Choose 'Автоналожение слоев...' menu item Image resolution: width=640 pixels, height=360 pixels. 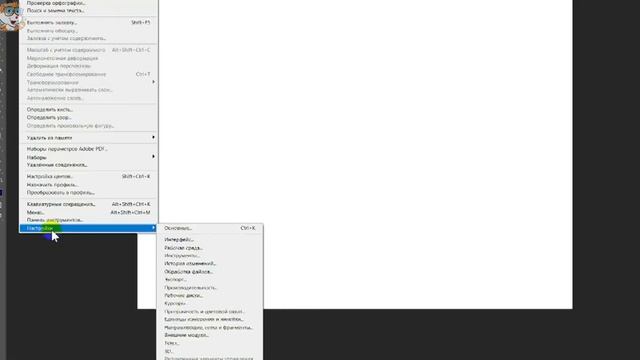pyautogui.click(x=88, y=98)
